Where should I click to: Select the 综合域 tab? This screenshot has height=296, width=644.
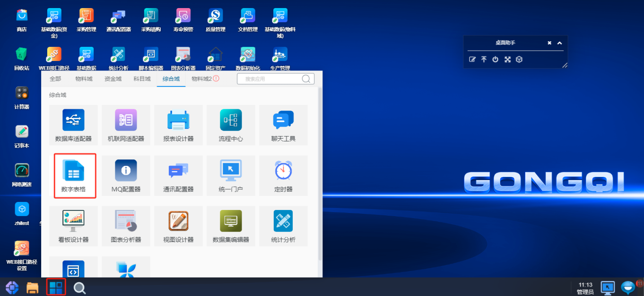[171, 79]
